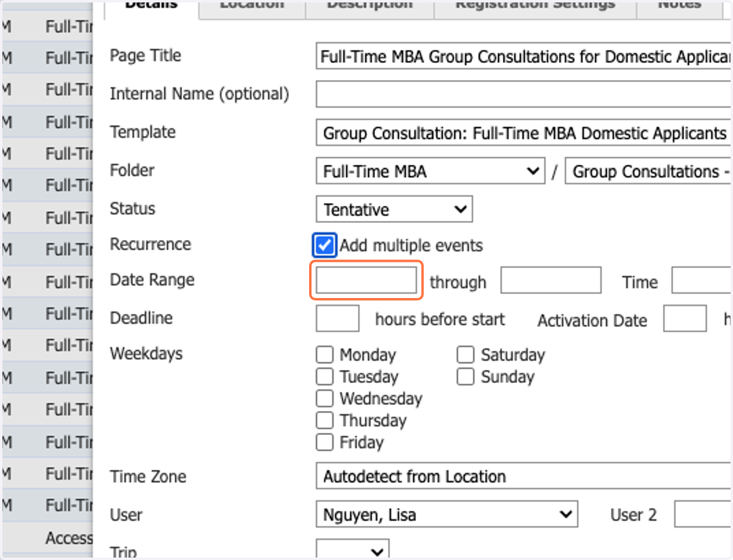Open the User dropdown showing Nguyen, Lisa

(447, 515)
